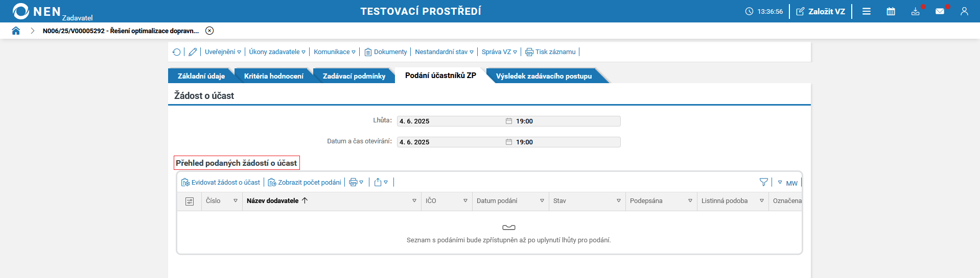Switch to Výsledek zadávacího postupu tab

[x=544, y=76]
